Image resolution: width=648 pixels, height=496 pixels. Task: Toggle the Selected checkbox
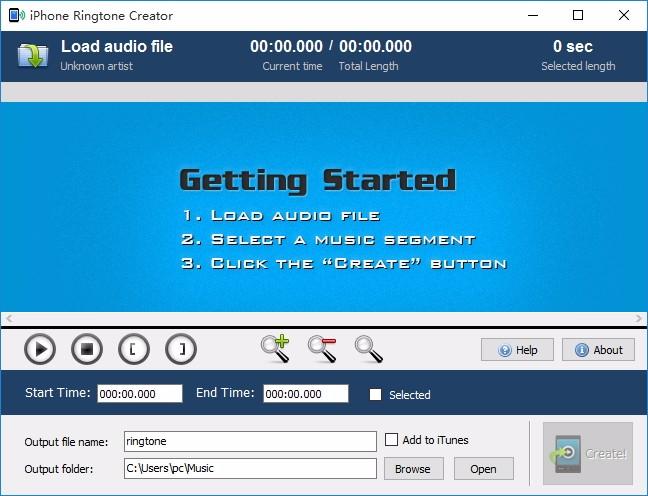375,394
